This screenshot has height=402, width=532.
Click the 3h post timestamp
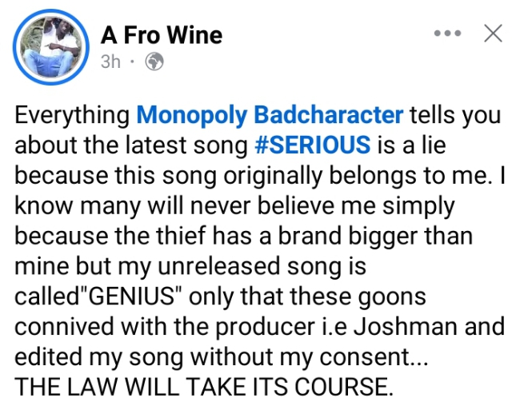(x=110, y=62)
